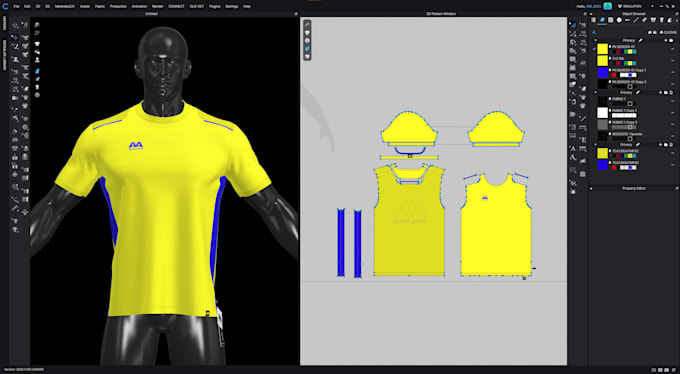
Task: Collapse the Property Editor panel arrow
Action: 591,188
